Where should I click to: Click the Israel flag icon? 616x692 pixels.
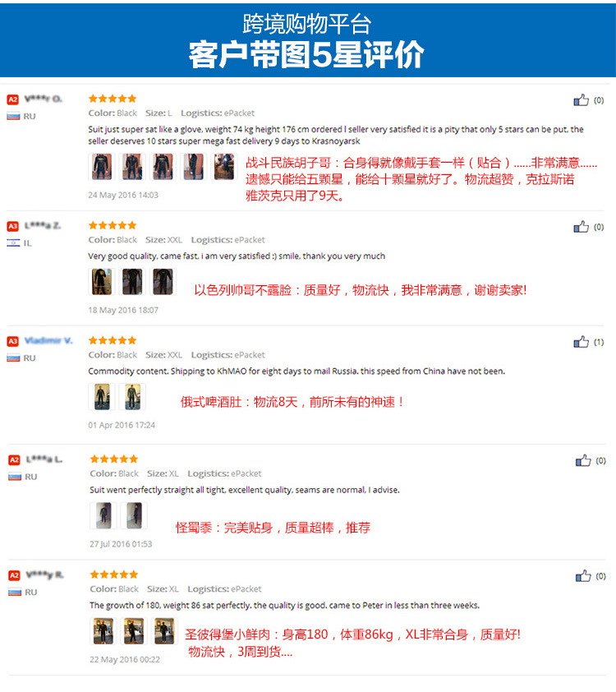[x=13, y=242]
